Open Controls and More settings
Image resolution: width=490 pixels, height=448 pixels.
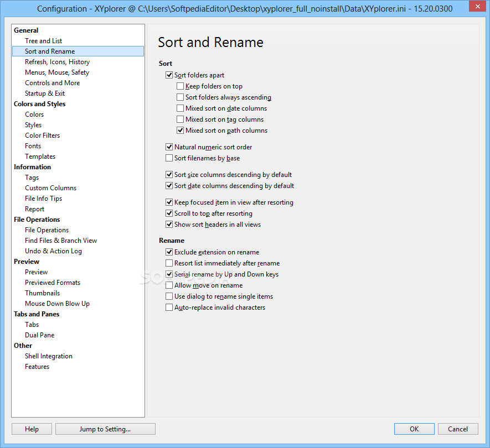(x=52, y=83)
